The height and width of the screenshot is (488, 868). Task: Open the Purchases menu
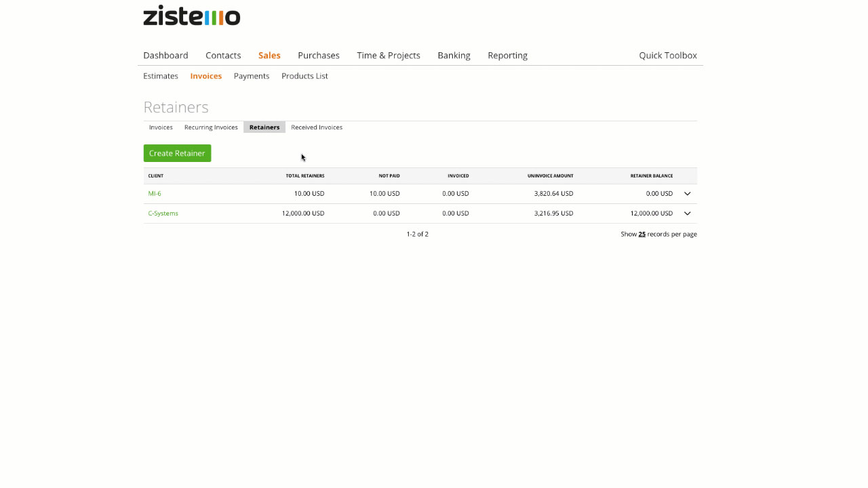(319, 56)
